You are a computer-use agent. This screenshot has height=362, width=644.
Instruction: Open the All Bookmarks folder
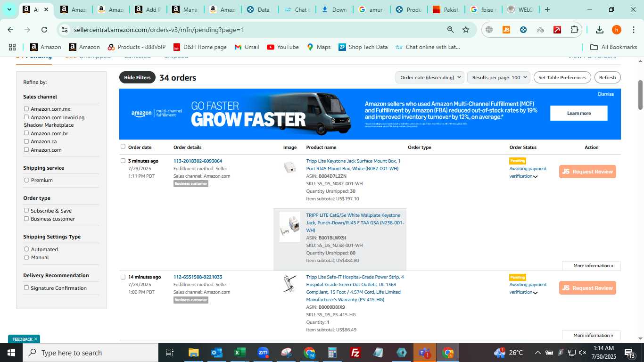point(614,47)
